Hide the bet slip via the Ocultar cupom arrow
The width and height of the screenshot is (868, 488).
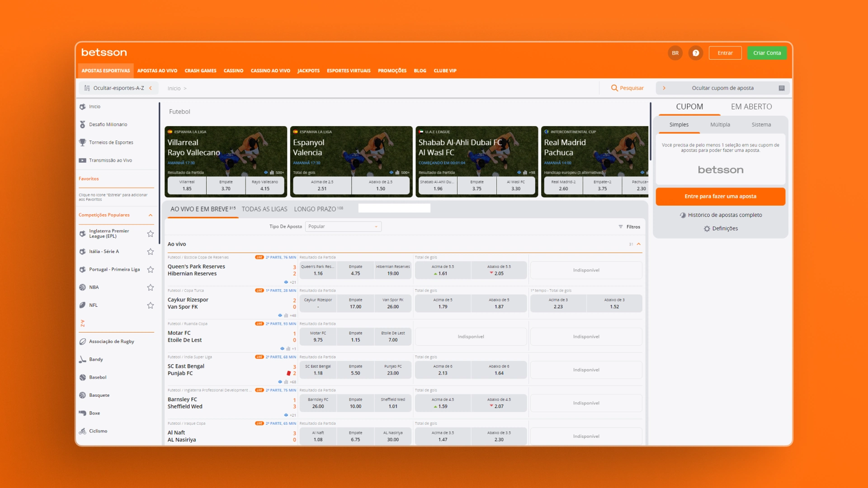pos(664,88)
